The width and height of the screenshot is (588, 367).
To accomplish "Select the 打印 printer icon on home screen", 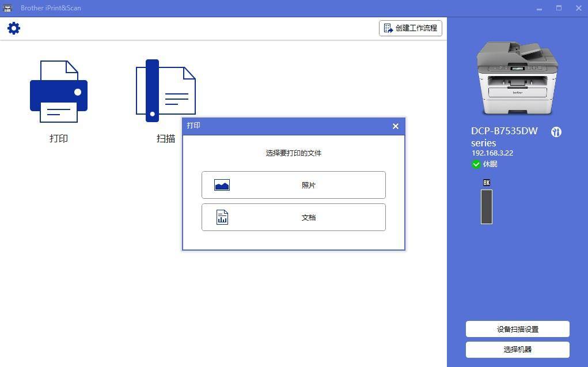I will [58, 91].
